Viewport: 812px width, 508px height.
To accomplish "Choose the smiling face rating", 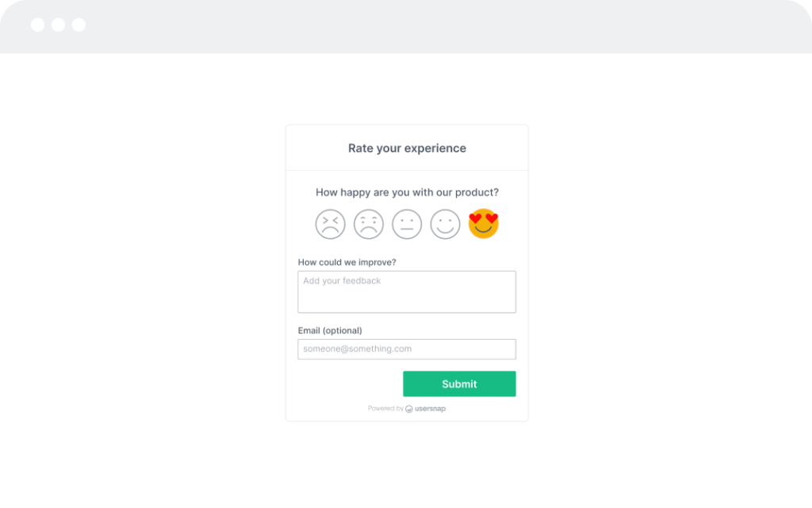I will (x=445, y=223).
